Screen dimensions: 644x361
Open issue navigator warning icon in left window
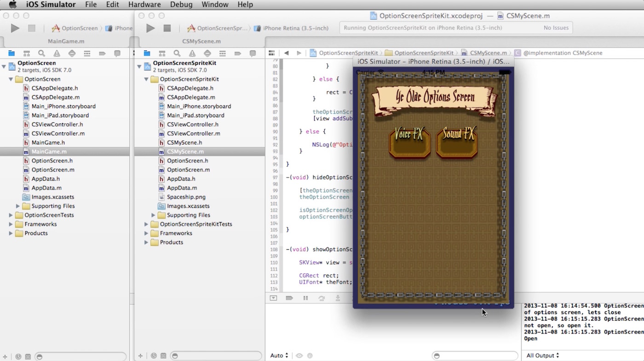point(57,53)
